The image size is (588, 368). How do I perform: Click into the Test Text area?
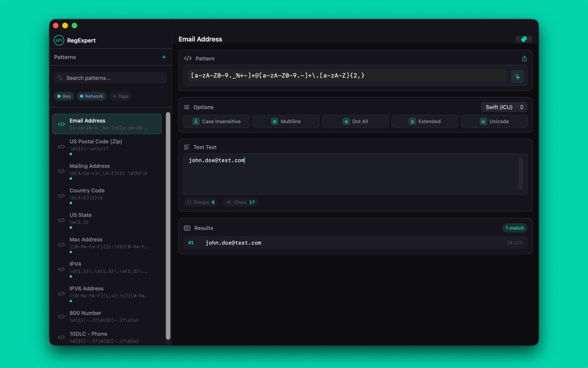point(355,174)
